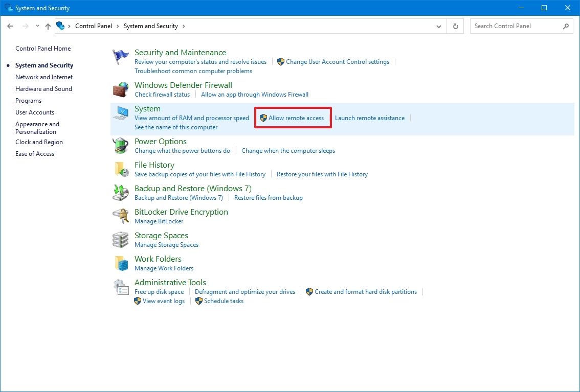Open the System and Security breadcrumb arrow

184,26
